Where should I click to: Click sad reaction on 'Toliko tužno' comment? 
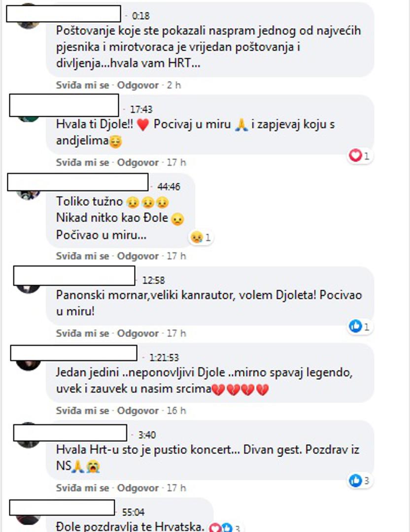201,237
